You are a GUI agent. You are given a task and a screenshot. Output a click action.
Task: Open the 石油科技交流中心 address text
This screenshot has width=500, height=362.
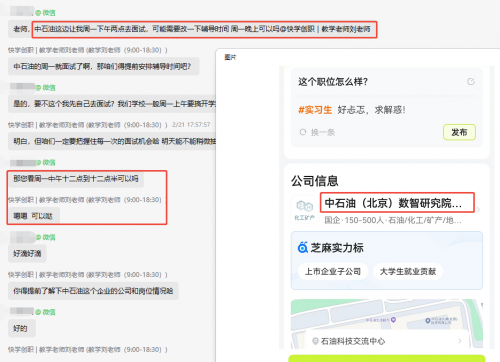click(353, 341)
